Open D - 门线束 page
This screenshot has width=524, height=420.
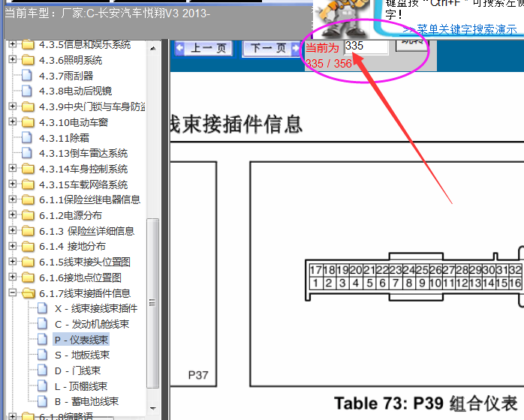tap(77, 370)
